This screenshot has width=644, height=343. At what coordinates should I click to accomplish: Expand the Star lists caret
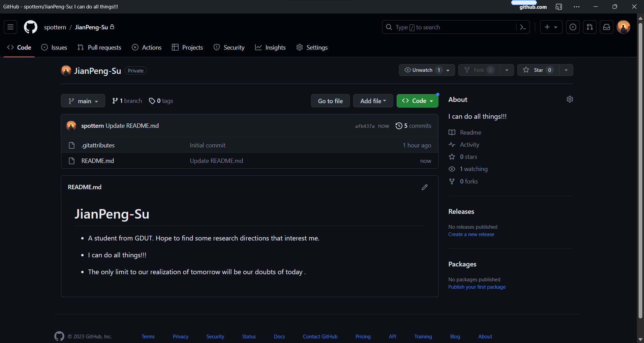[x=566, y=70]
